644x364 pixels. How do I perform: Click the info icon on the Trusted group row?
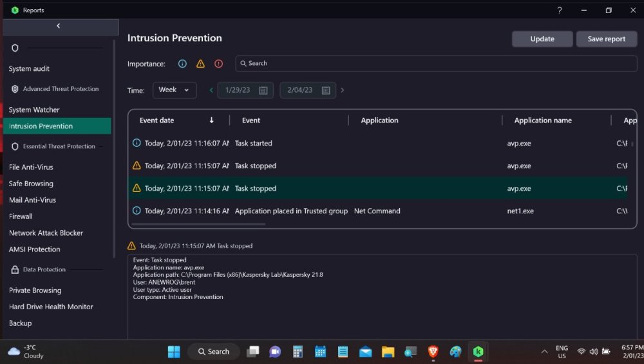(137, 211)
